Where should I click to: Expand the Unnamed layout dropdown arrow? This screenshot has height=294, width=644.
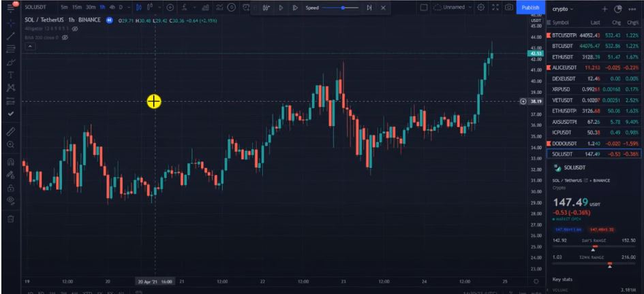470,7
